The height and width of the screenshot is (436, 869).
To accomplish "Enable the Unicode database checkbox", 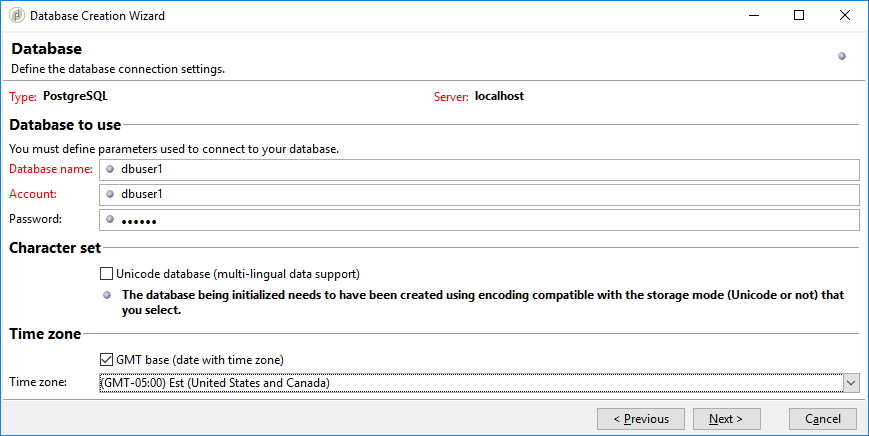I will (107, 273).
